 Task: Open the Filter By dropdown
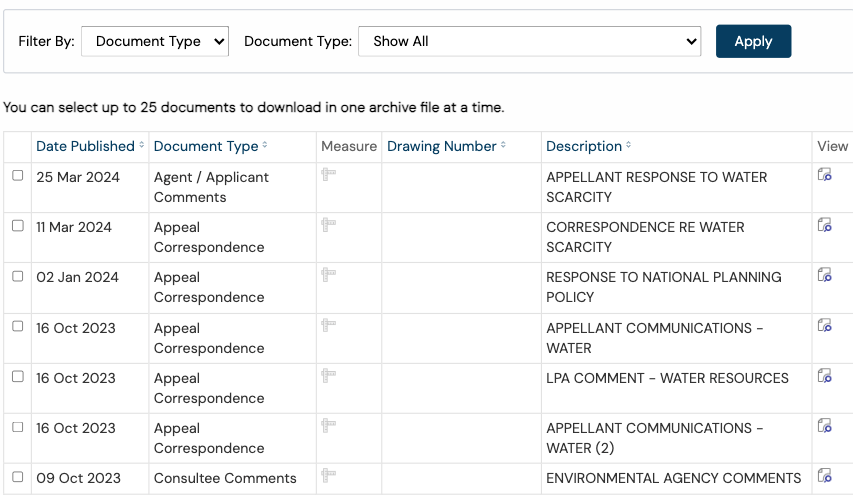click(x=155, y=41)
